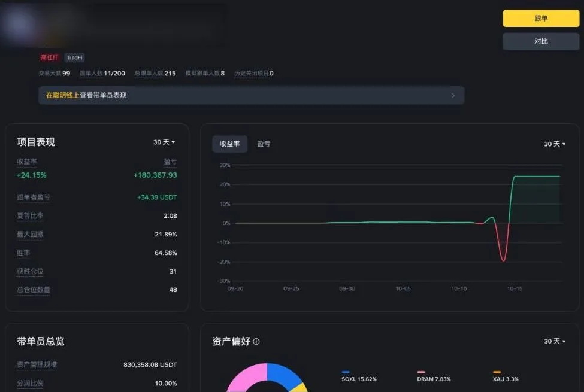Click the info icon next to 资产偏好

coord(256,341)
